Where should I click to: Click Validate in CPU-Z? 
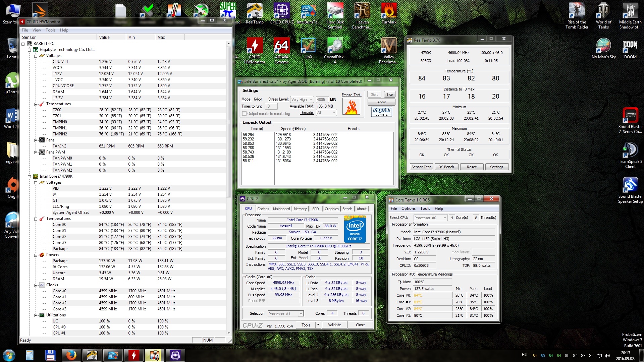click(334, 325)
